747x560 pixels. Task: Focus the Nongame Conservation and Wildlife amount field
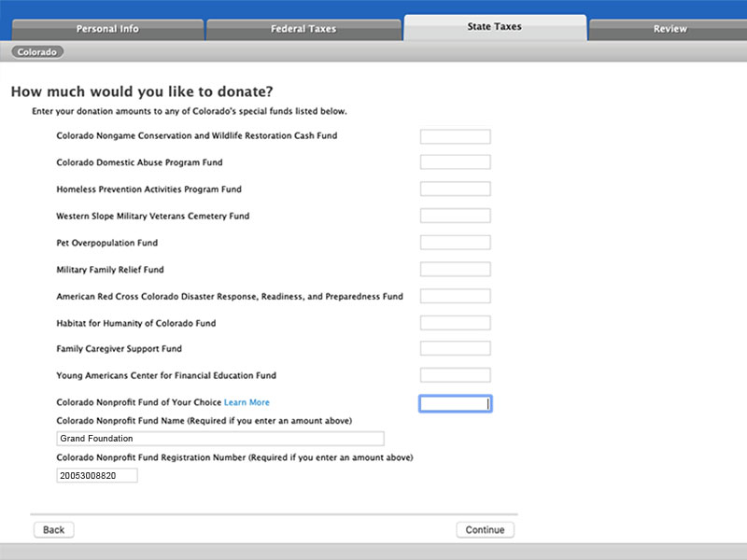coord(455,136)
